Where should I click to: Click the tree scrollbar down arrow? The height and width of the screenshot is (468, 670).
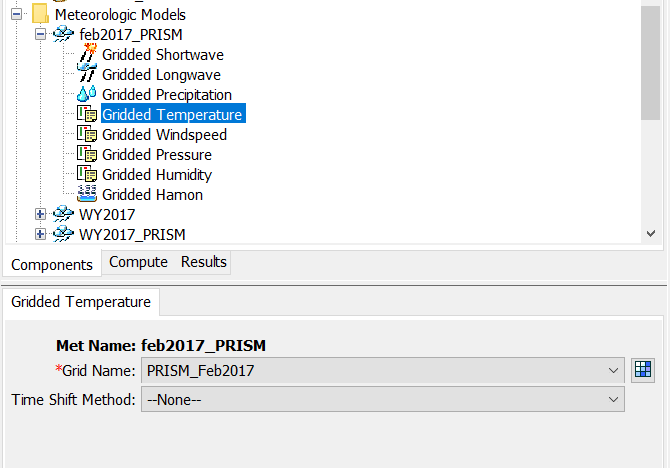tap(650, 233)
